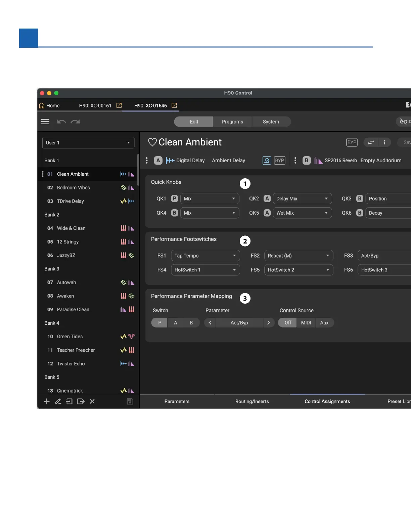
Task: Expand the FS1 Tap Tempo dropdown
Action: click(x=205, y=256)
